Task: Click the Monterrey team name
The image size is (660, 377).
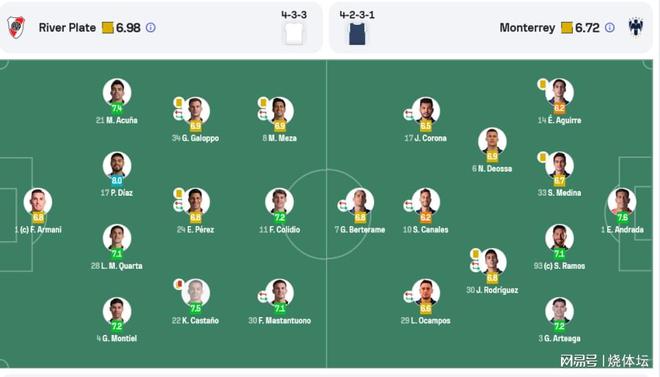Action: [x=527, y=28]
